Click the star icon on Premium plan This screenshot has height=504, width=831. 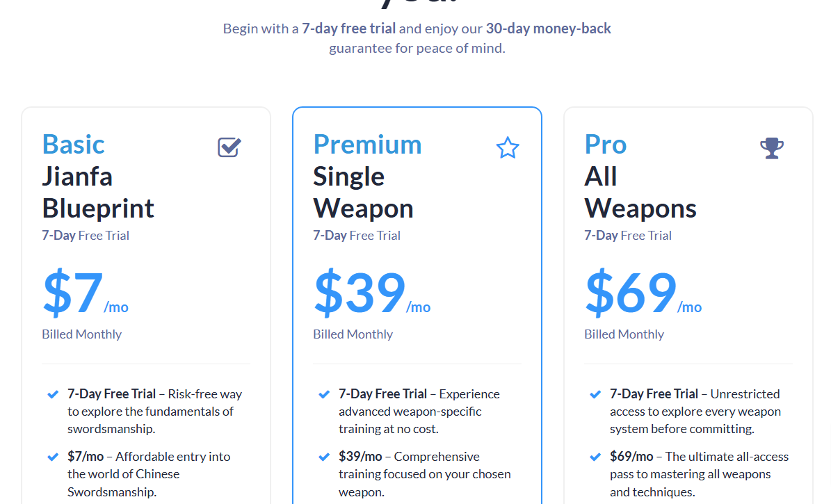click(507, 148)
